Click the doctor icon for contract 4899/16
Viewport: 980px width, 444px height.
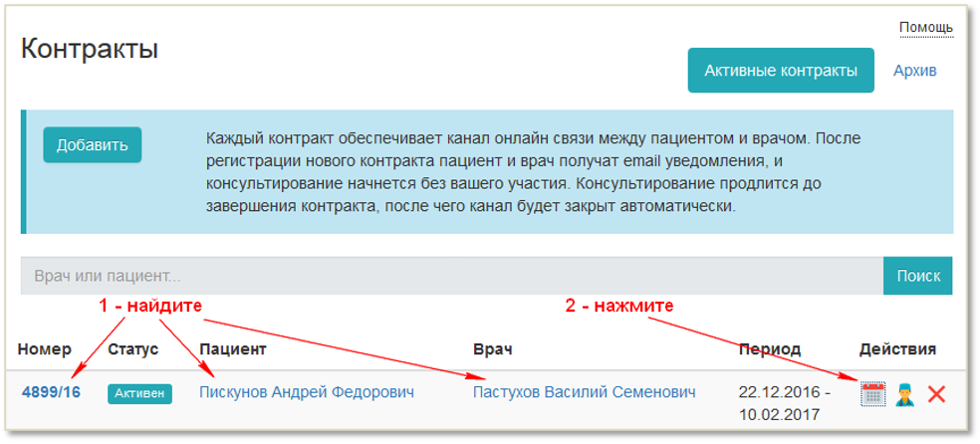pyautogui.click(x=904, y=394)
